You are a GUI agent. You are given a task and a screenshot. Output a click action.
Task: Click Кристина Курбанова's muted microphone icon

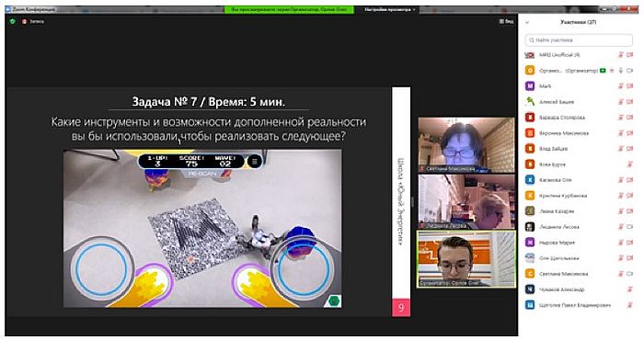point(621,196)
